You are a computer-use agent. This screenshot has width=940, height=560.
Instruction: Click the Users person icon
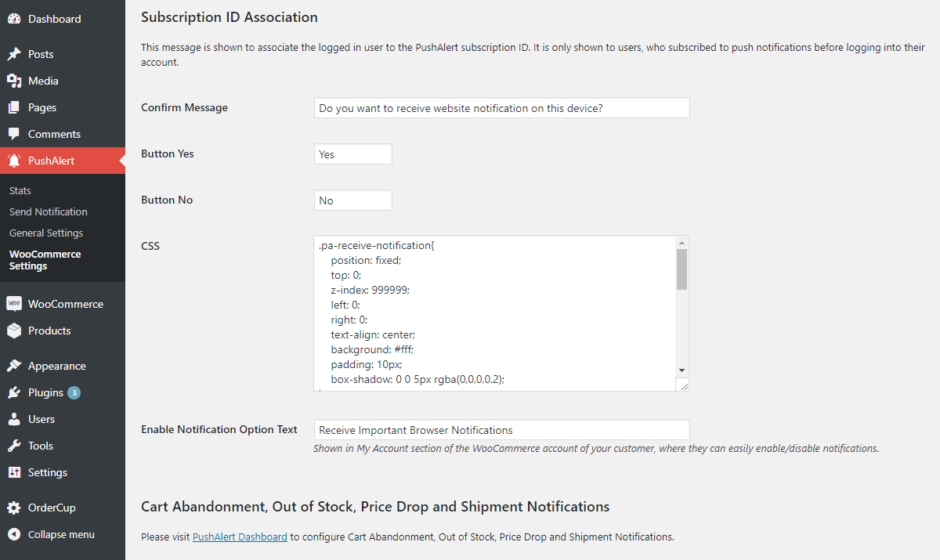tap(14, 419)
